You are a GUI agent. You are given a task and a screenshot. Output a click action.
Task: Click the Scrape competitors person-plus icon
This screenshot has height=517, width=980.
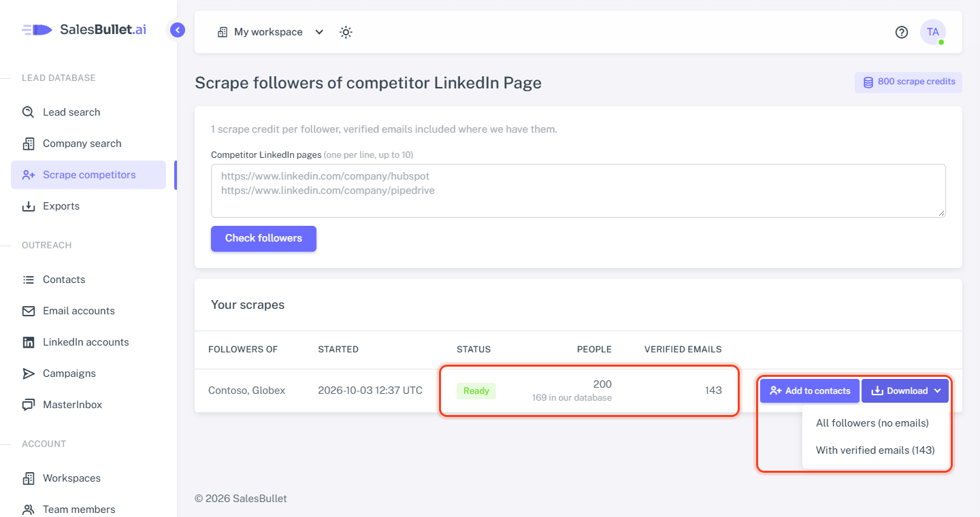click(x=29, y=175)
